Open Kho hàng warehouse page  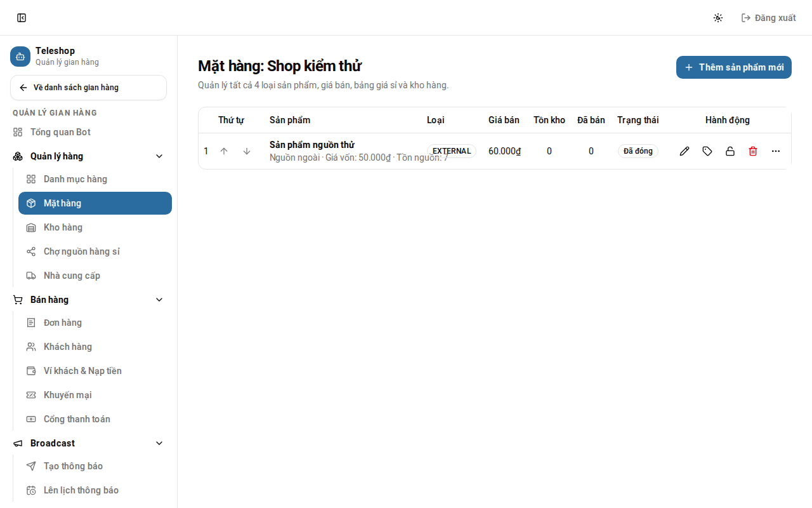[x=95, y=227]
